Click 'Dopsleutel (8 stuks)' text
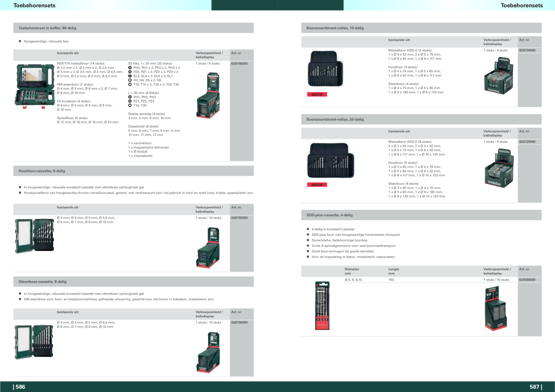 point(143,126)
